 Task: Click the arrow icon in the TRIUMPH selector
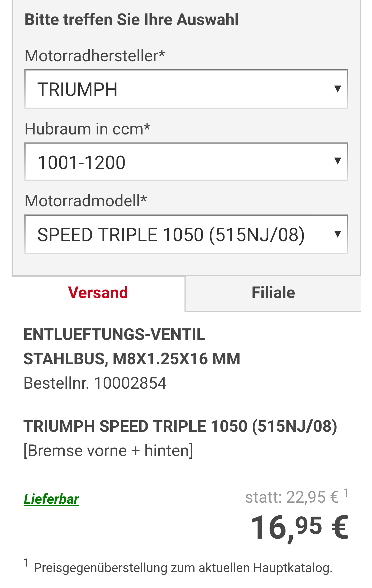337,89
